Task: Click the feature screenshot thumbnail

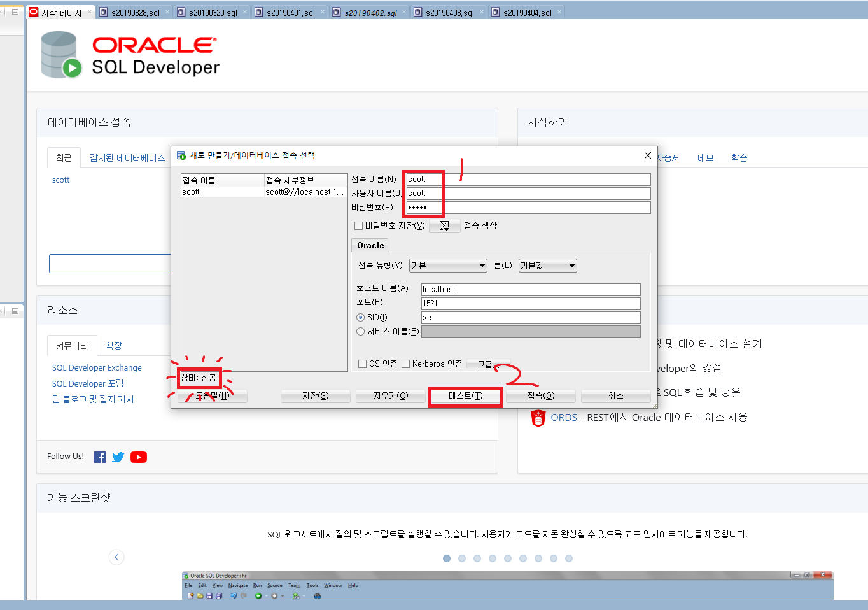Action: point(507,585)
